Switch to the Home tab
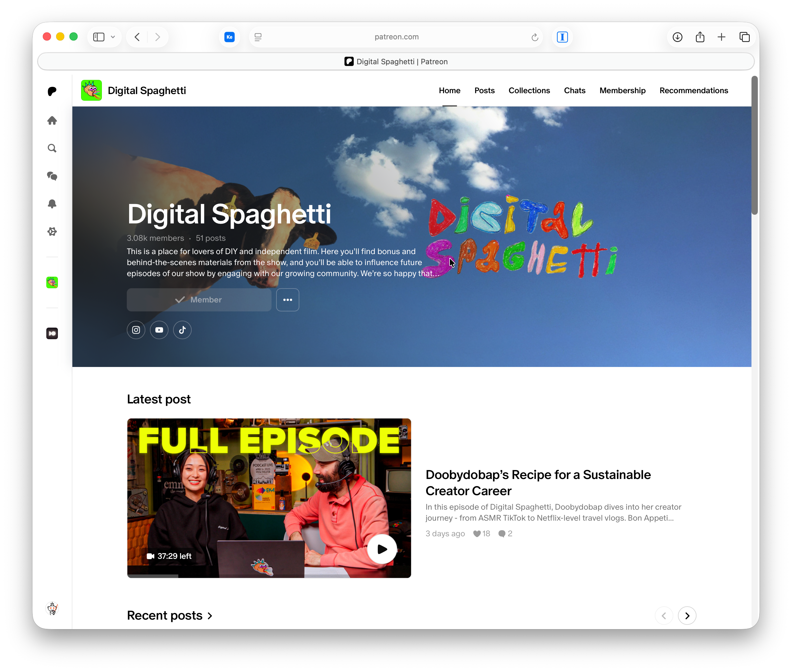792x672 pixels. tap(450, 91)
